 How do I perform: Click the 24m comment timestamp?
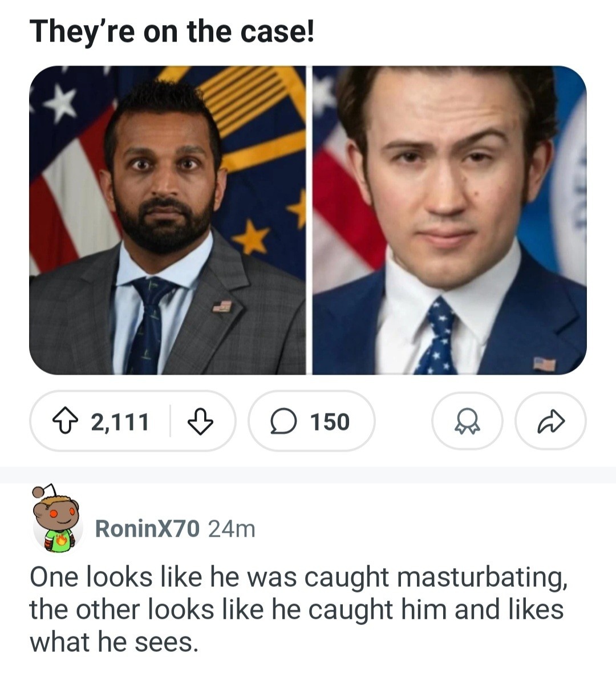coord(232,529)
